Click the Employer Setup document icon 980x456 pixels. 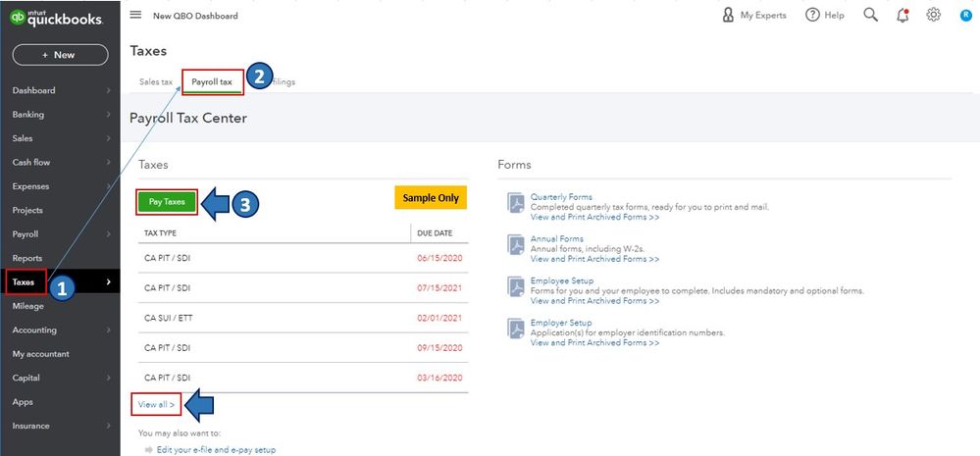click(516, 329)
